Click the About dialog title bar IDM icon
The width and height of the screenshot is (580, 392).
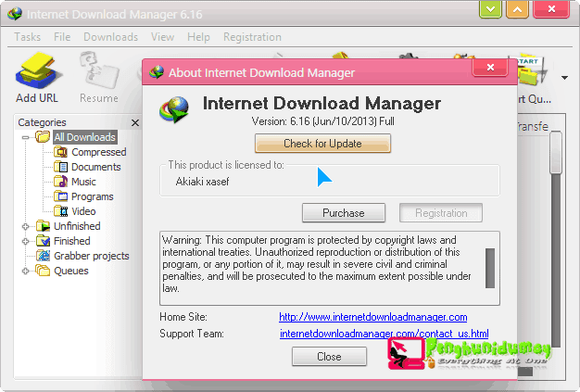point(157,71)
